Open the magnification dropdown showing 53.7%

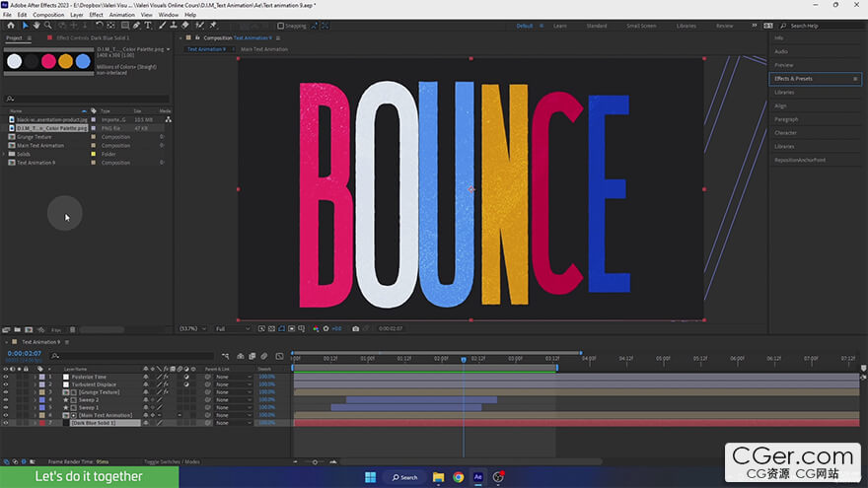click(x=190, y=328)
